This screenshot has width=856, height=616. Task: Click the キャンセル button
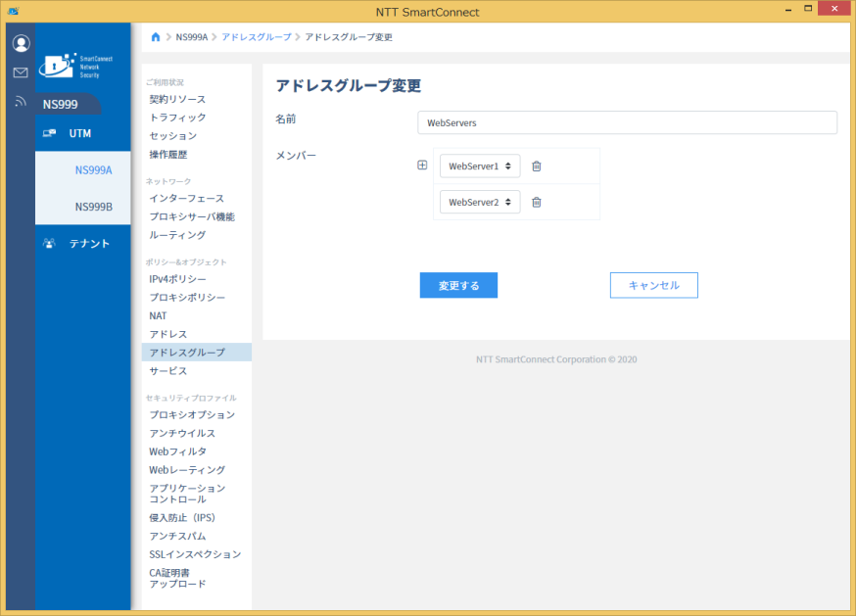click(x=654, y=285)
